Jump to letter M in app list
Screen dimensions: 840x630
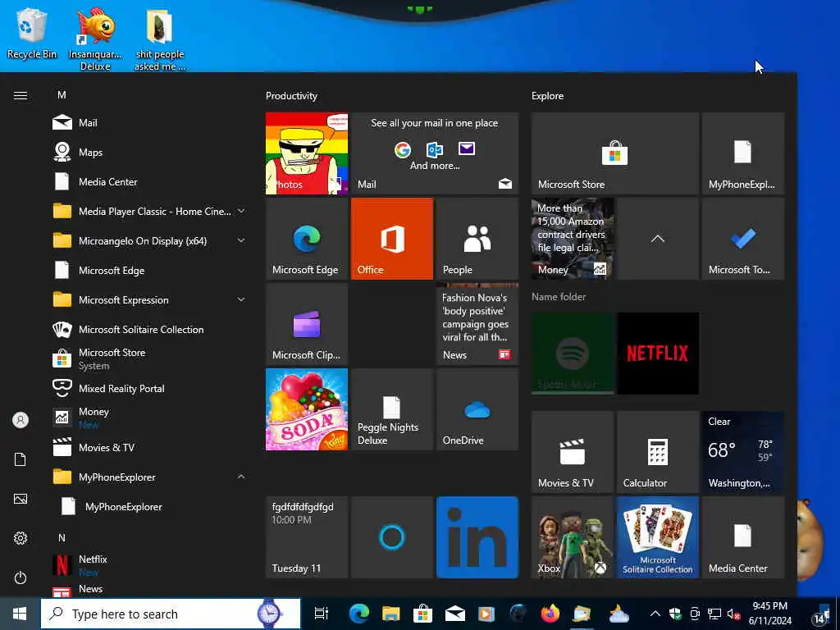[x=62, y=95]
